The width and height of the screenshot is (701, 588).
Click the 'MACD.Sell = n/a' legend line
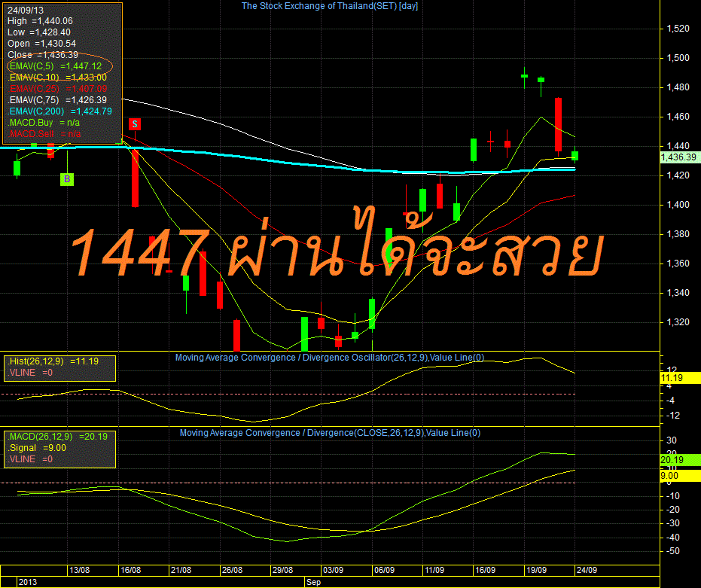44,134
